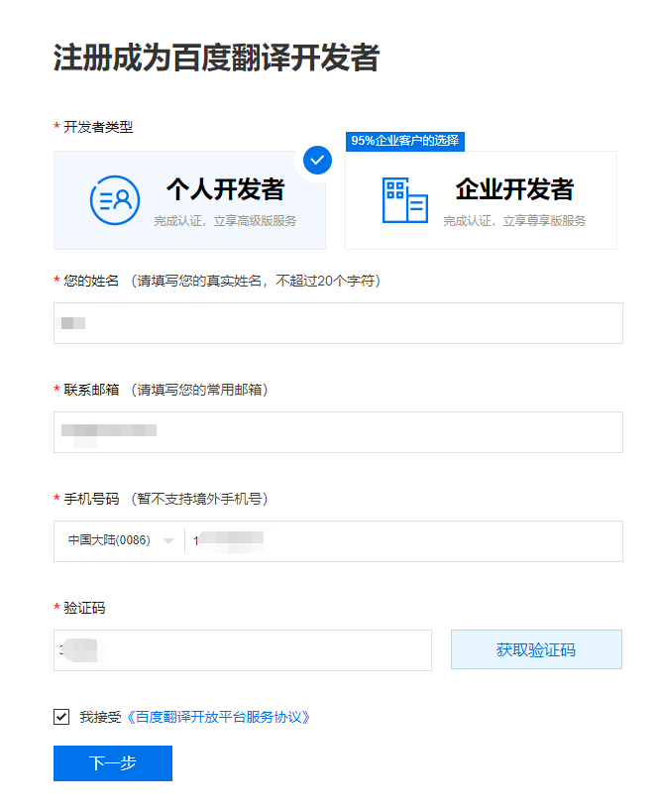Click the 验证码 field label
Screen dimensions: 658x812
point(84,608)
